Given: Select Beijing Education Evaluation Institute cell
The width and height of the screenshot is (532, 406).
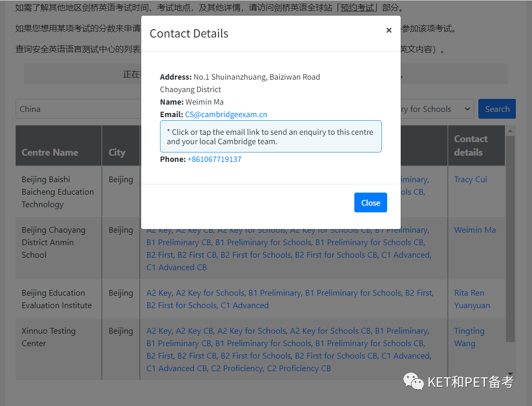Looking at the screenshot, I should pos(59,299).
